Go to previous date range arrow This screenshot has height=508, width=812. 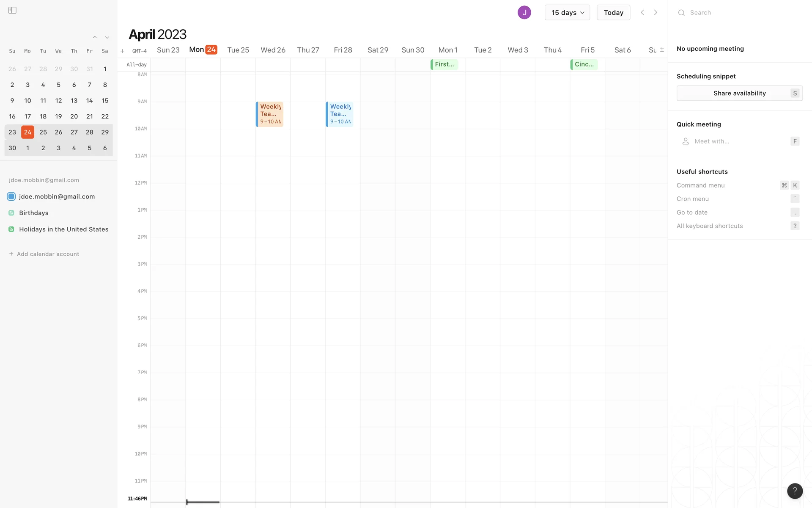pos(642,12)
